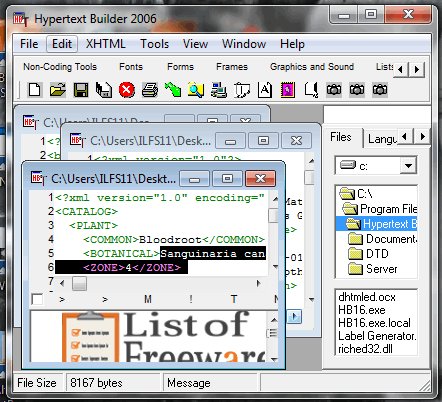Select HB16.exe in file list

coord(362,310)
